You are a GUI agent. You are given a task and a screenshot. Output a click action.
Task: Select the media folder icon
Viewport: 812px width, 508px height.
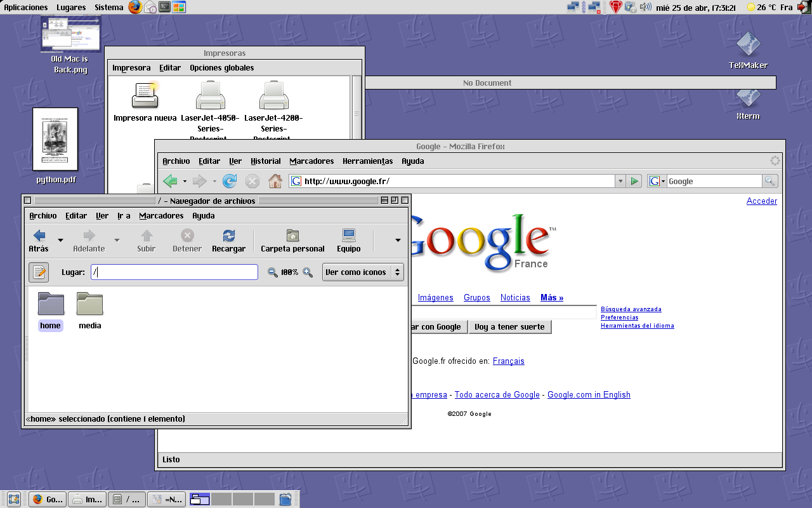coord(89,304)
